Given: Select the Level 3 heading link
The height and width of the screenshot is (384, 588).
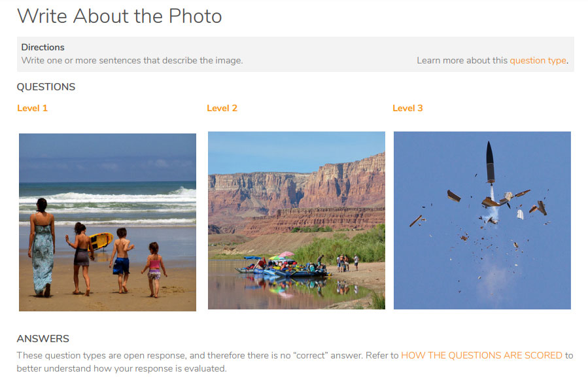Looking at the screenshot, I should coord(407,108).
